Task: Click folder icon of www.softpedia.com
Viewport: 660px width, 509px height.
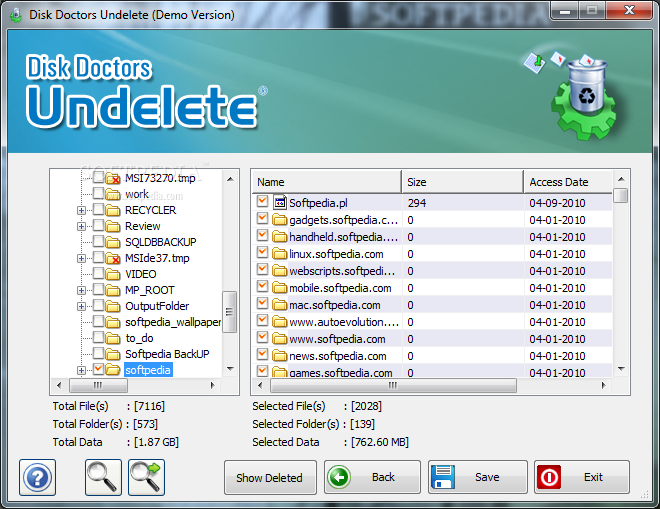Action: coord(279,339)
